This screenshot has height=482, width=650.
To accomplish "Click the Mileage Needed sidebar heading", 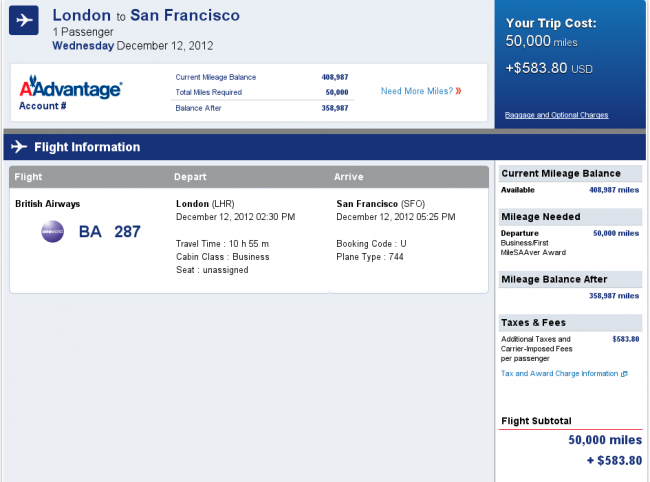I will pos(541,215).
